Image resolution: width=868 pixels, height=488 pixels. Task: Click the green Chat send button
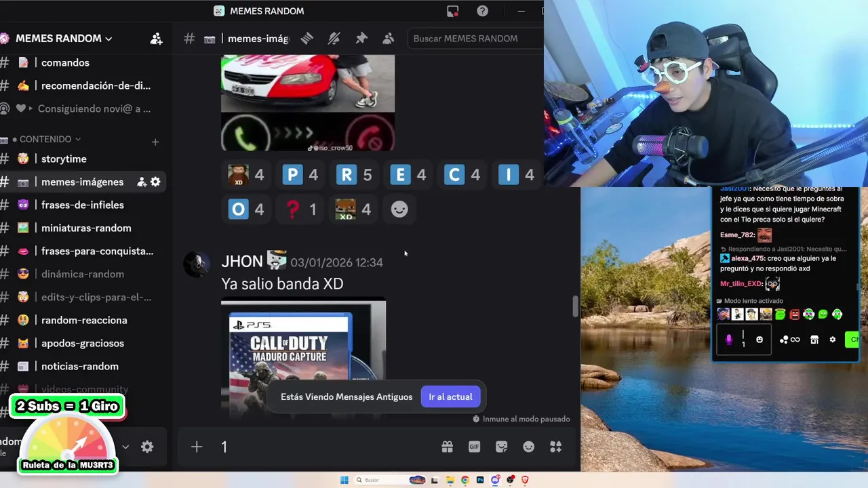852,340
